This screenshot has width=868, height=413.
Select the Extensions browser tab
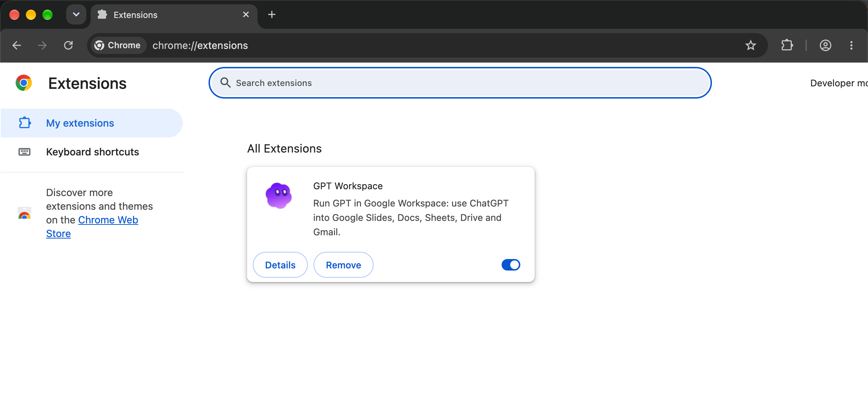click(174, 15)
